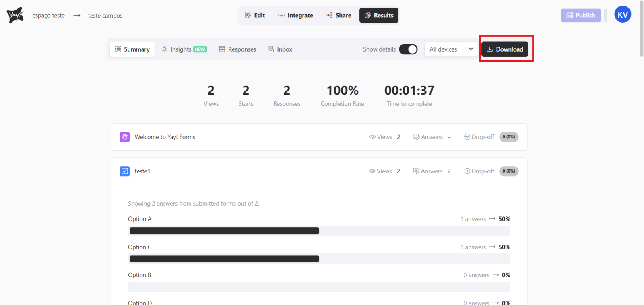
Task: Switch to the Insights tab
Action: pos(184,49)
